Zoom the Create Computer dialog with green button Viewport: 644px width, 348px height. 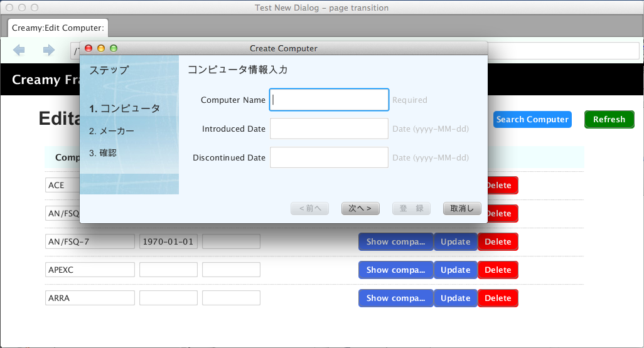(x=114, y=48)
